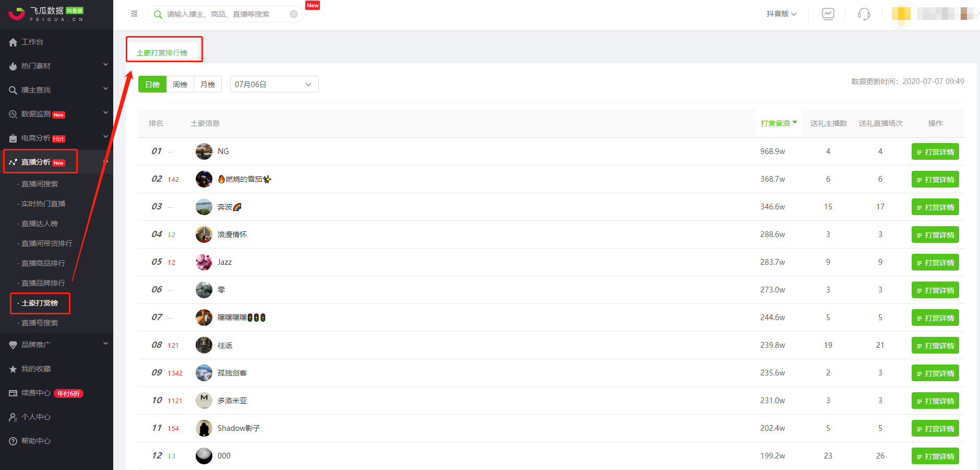Open the 07月06日 date dropdown
The height and width of the screenshot is (470, 980).
274,84
